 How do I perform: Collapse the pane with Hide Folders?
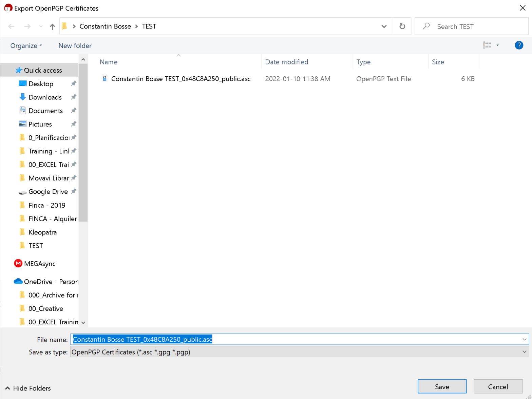pyautogui.click(x=28, y=388)
